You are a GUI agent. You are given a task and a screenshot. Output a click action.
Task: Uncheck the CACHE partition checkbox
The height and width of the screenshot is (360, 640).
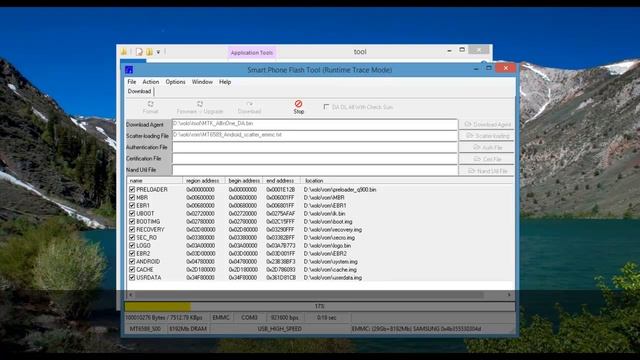[x=132, y=269]
